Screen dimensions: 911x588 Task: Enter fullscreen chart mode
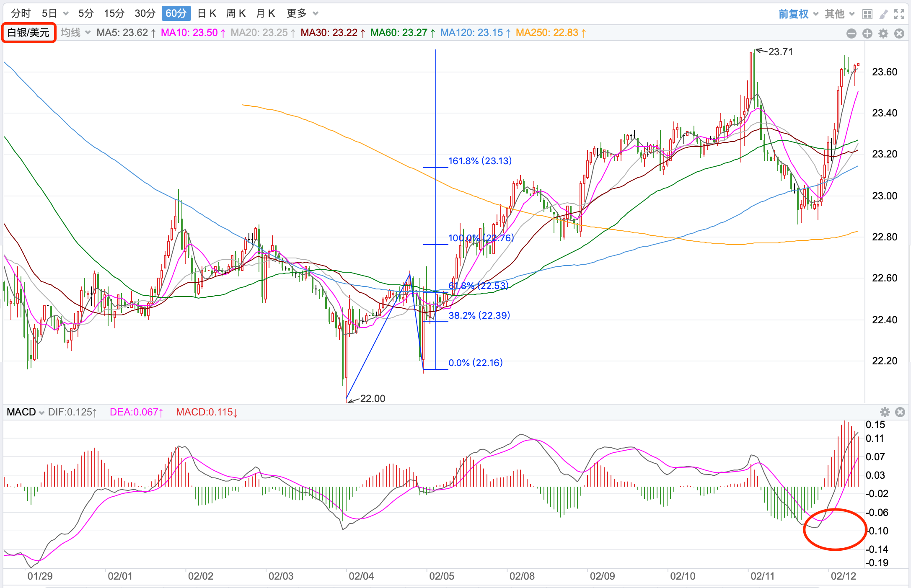[x=899, y=14]
